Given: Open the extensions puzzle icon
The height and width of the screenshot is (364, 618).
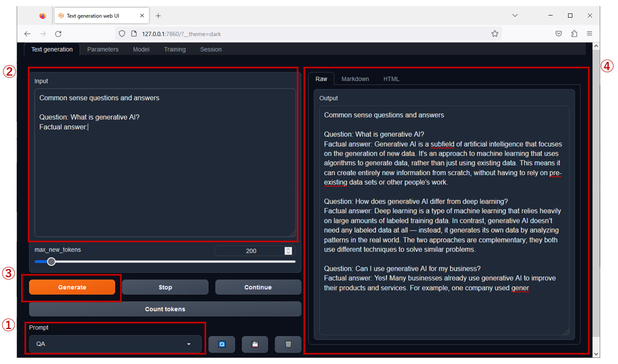Looking at the screenshot, I should click(574, 33).
